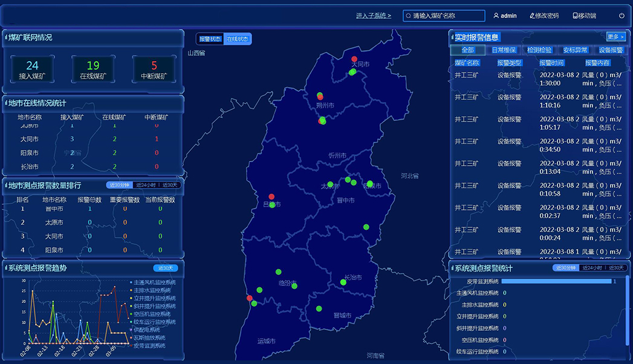The image size is (633, 364).
Task: Click the 皮带监测系统 progress bar
Action: click(x=556, y=281)
